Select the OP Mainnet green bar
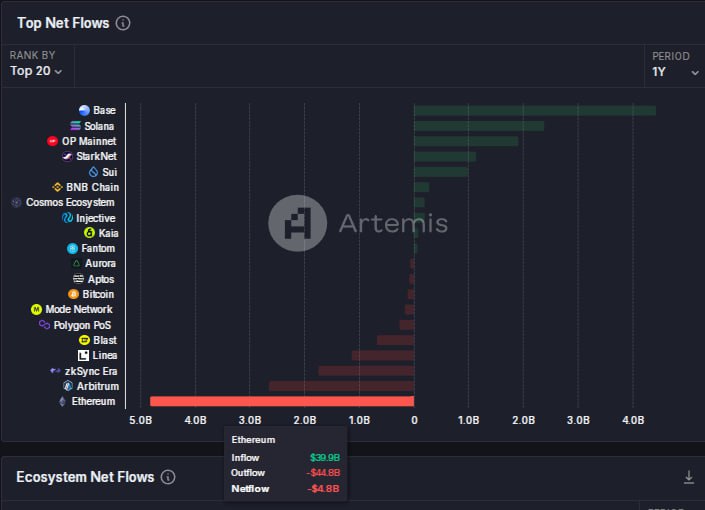This screenshot has height=510, width=705. pos(466,141)
